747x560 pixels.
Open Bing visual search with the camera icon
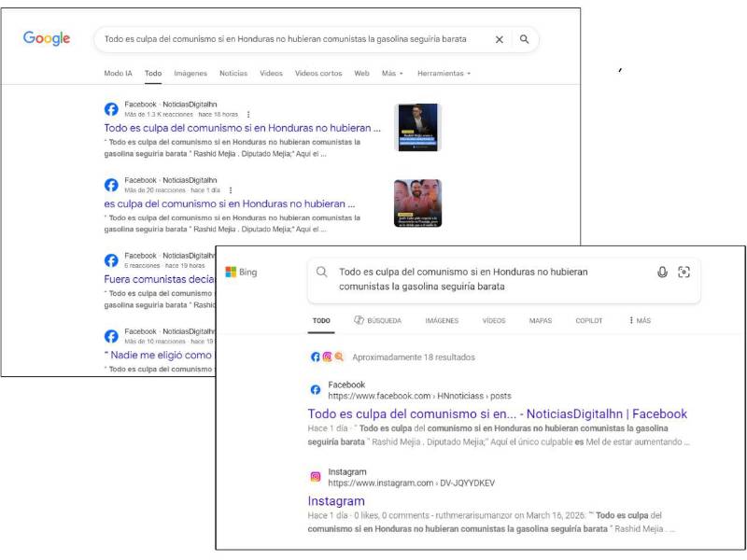point(684,271)
